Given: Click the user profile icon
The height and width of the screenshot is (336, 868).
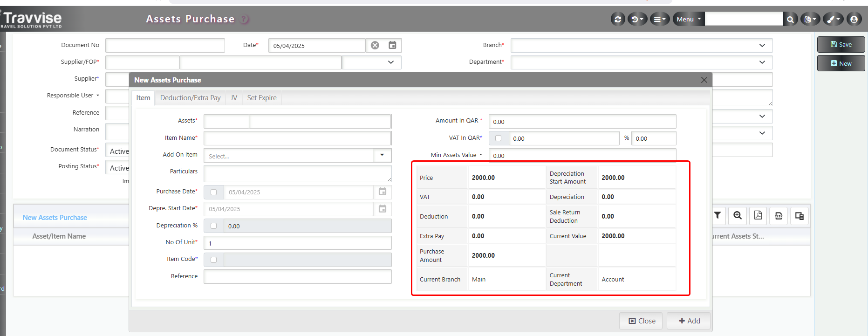Looking at the screenshot, I should pyautogui.click(x=854, y=19).
